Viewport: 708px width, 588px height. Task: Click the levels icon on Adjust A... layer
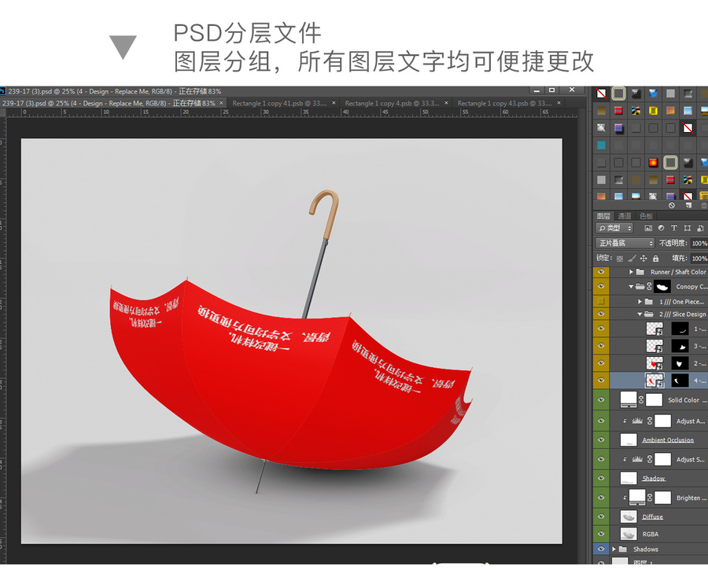(x=637, y=421)
